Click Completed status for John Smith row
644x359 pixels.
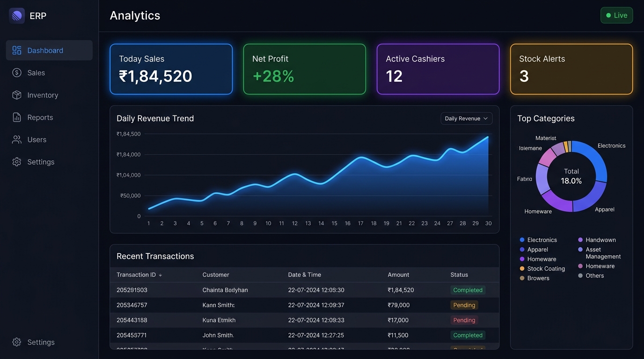(x=468, y=335)
